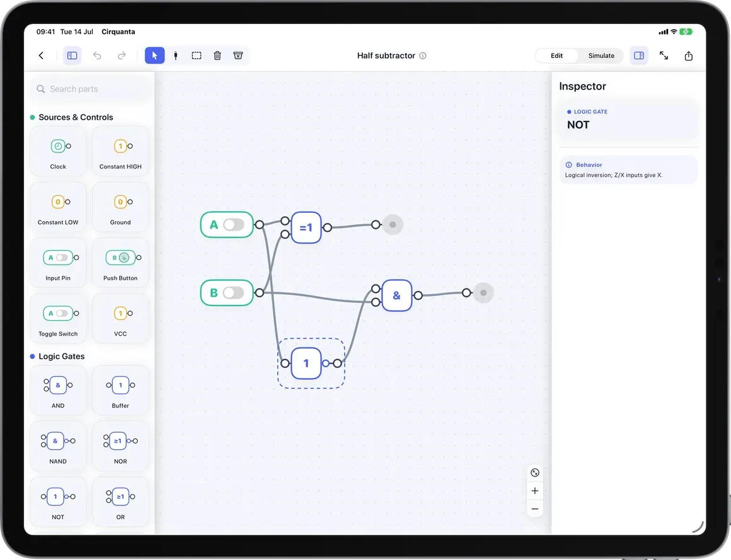
Task: Select the wire probe tool
Action: pos(176,55)
